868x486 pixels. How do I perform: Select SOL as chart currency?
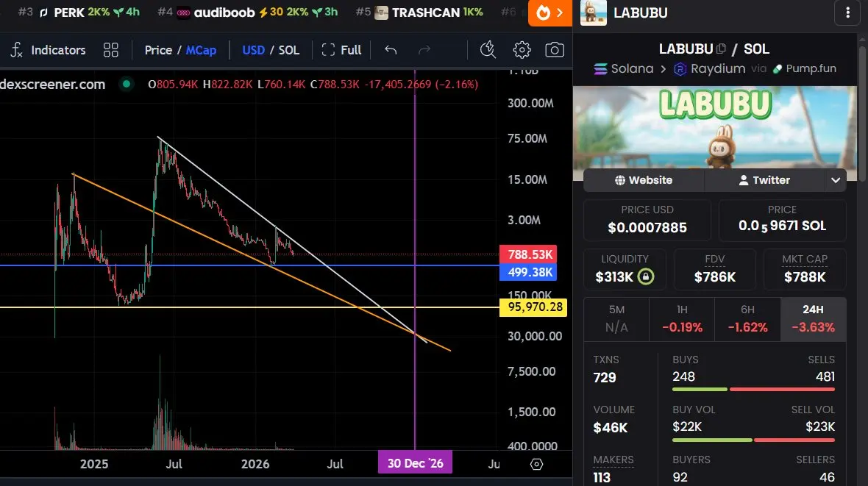coord(289,50)
